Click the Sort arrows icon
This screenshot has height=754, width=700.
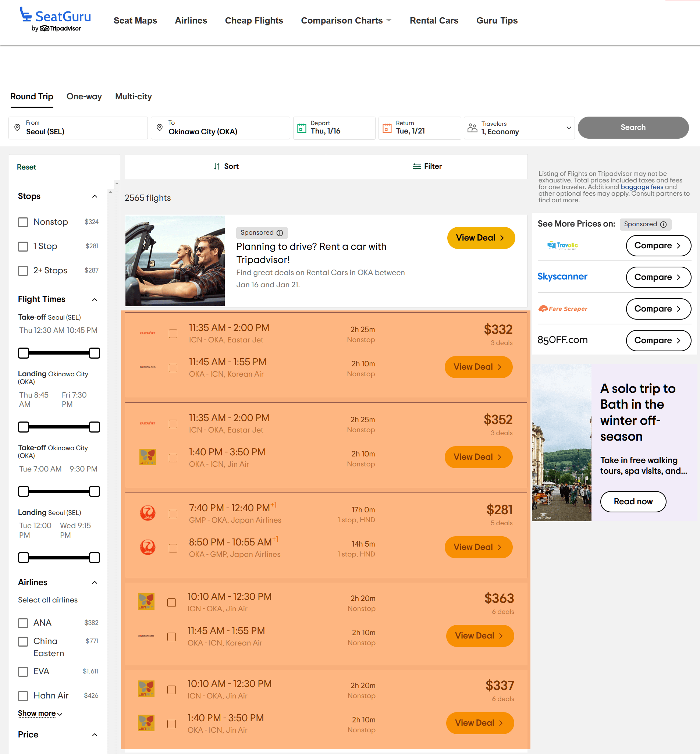pyautogui.click(x=217, y=166)
